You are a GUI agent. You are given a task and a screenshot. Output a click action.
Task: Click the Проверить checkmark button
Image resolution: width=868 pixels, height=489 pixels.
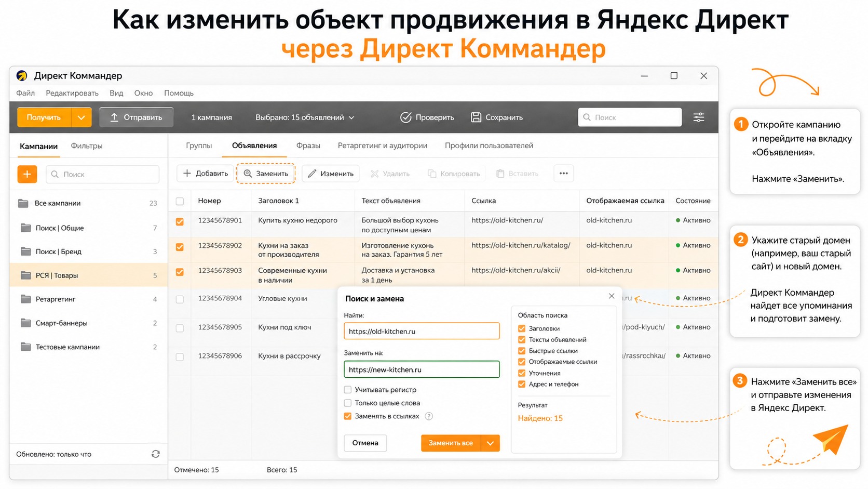tap(427, 117)
